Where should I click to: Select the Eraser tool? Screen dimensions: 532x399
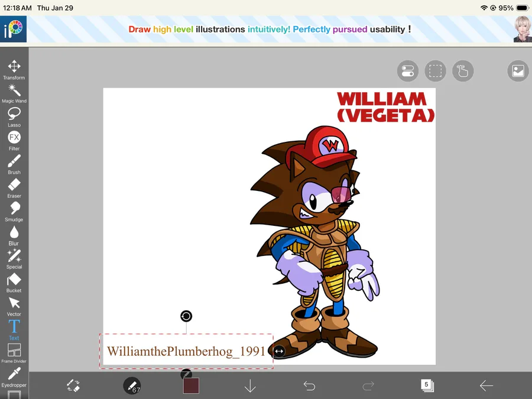[x=14, y=189]
